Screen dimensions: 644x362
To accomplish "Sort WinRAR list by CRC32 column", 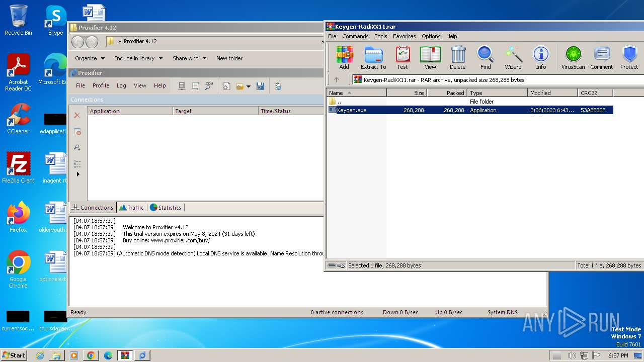I will 595,93.
